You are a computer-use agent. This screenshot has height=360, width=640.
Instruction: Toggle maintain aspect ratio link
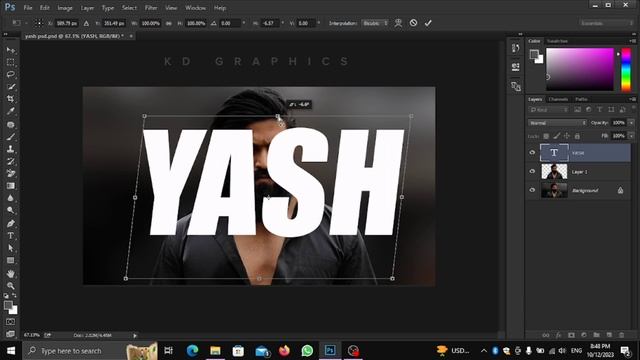pyautogui.click(x=168, y=23)
